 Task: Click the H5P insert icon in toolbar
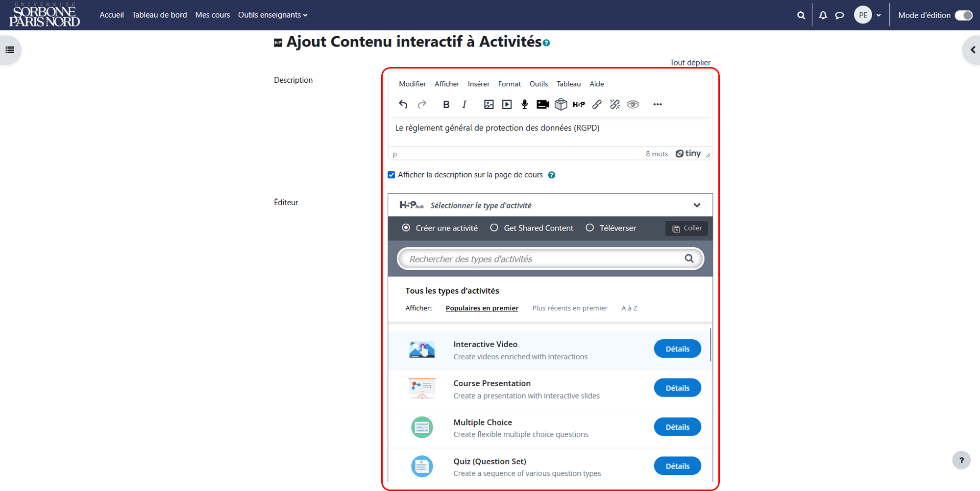pos(579,104)
